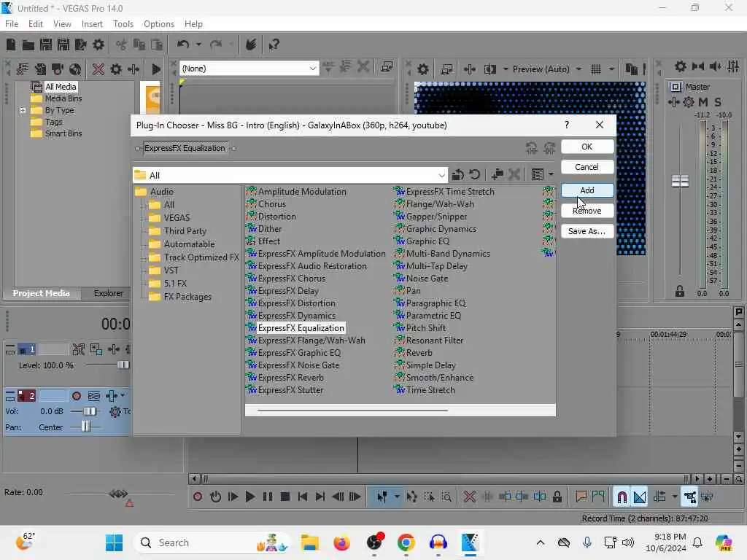Image resolution: width=747 pixels, height=560 pixels.
Task: Switch to the Project Media tab
Action: 41,293
